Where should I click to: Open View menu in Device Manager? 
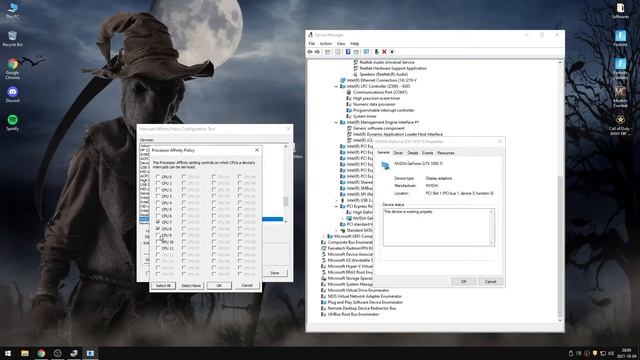[341, 44]
